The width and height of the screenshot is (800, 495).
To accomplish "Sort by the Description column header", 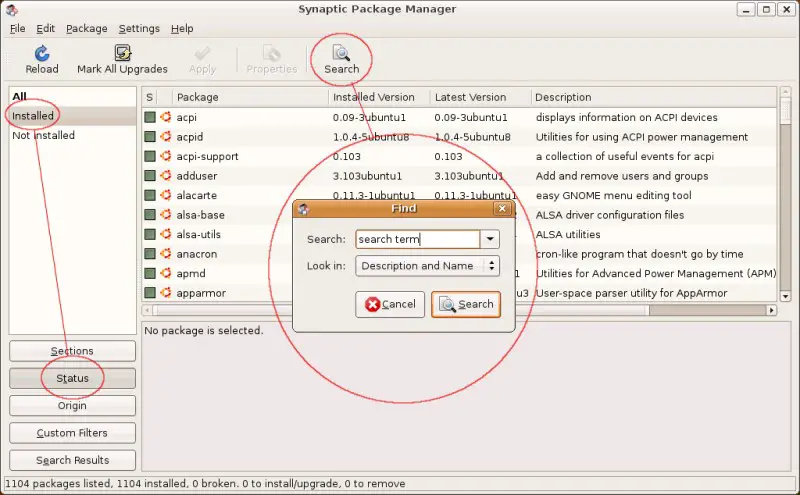I will (x=654, y=97).
